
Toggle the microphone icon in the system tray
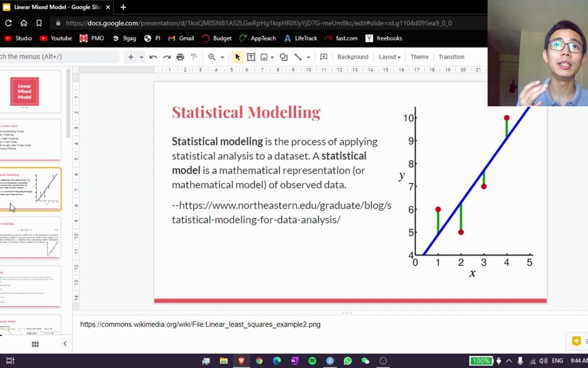520,361
